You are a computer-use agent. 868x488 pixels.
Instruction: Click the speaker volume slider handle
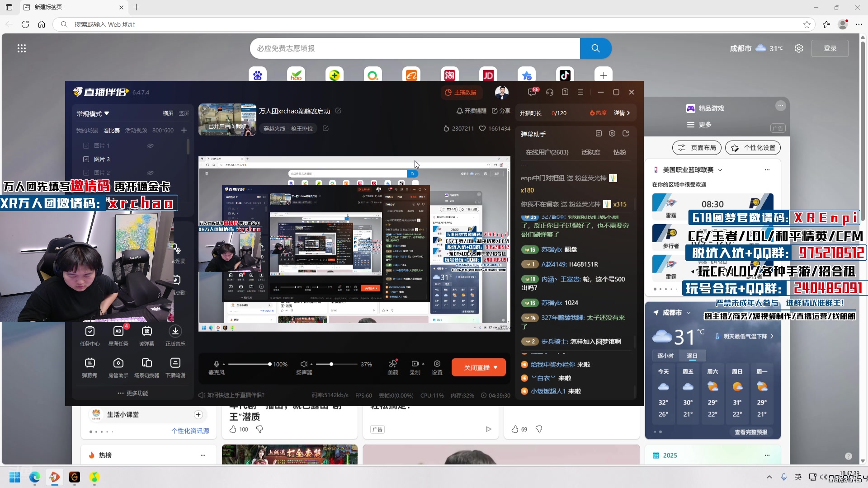(331, 364)
